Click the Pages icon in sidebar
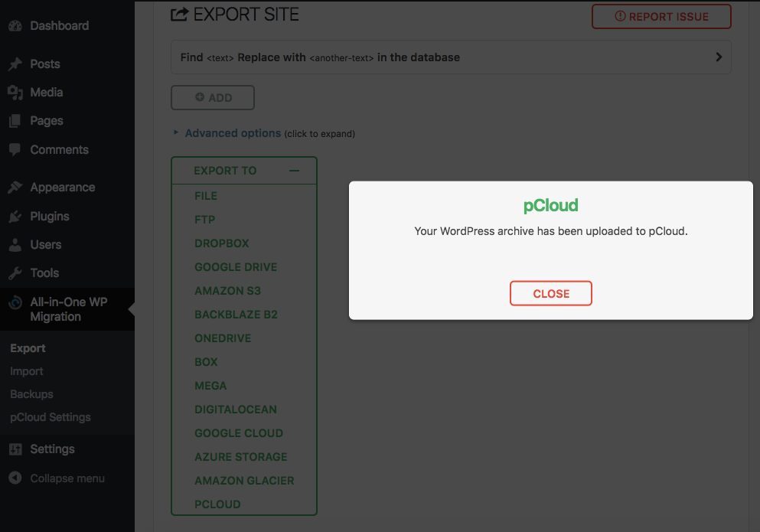 point(15,121)
